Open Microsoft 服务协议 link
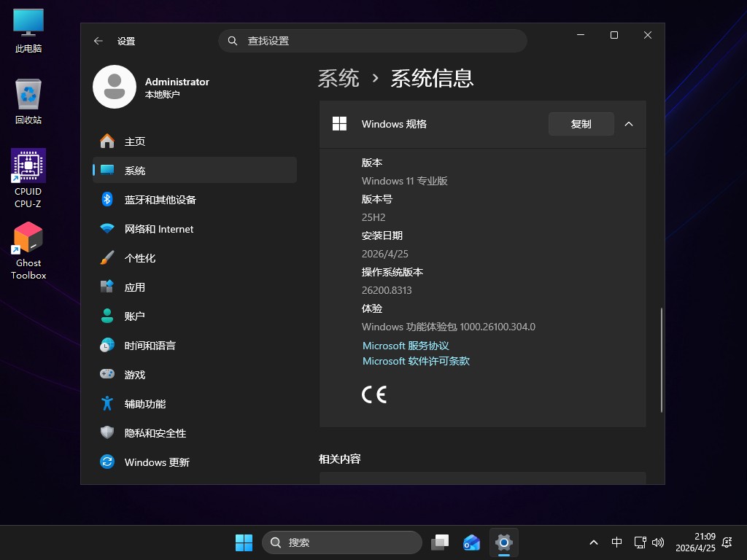Viewport: 747px width, 560px height. pyautogui.click(x=406, y=346)
